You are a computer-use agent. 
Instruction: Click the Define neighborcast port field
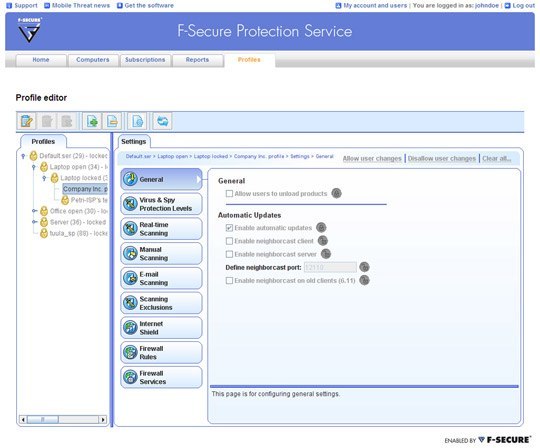pos(330,267)
